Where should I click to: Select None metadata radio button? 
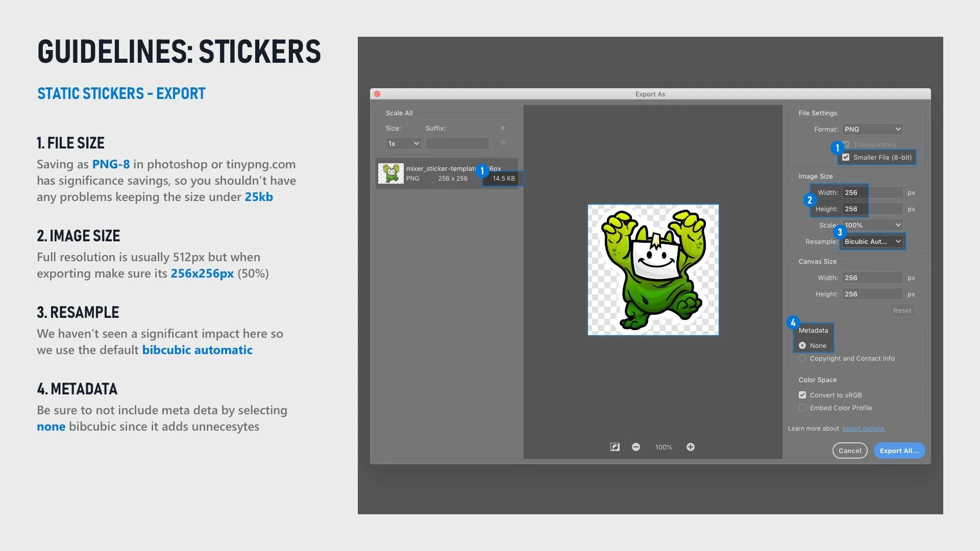pyautogui.click(x=802, y=345)
